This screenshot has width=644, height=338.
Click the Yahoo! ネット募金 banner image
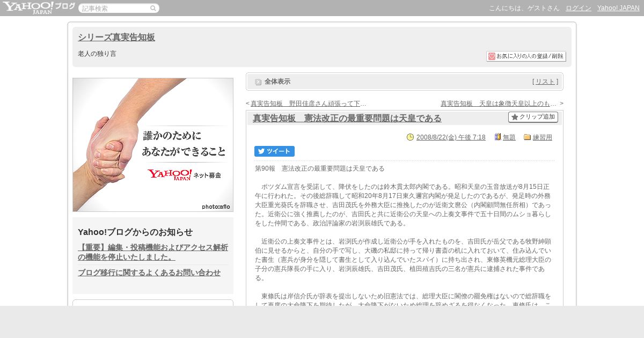point(153,145)
